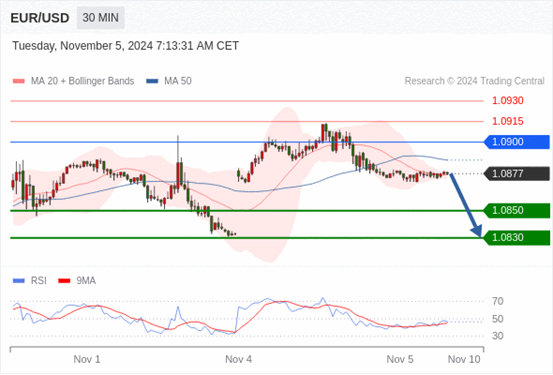Click the 'Nov 1' date axis label
553x375 pixels.
(87, 359)
